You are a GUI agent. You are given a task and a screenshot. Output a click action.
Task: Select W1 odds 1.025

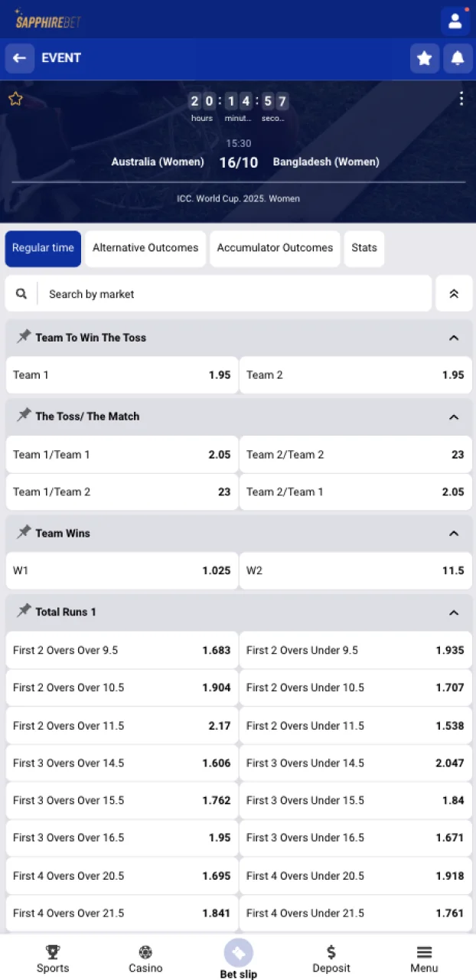click(122, 570)
